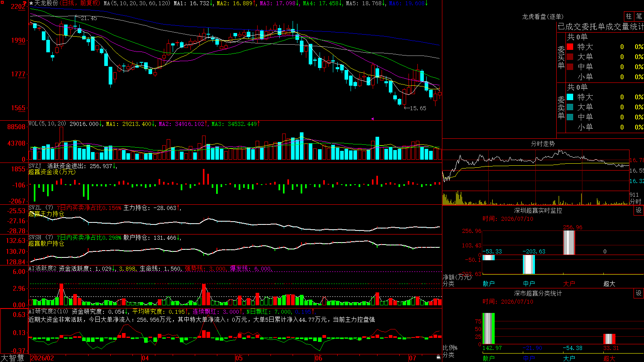The width and height of the screenshot is (644, 362).
Task: Click the 时间: 2026/07/10 in 深圳超赢实时监控
Action: (x=508, y=219)
